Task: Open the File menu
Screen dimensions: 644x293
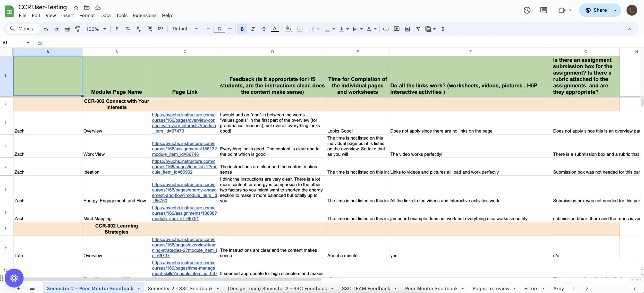Action: [x=22, y=15]
